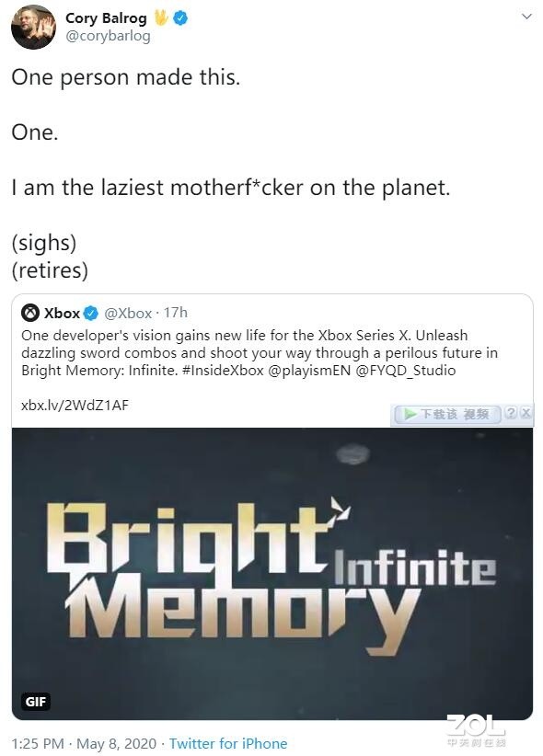This screenshot has width=543, height=756.
Task: Click the help question mark on overlay
Action: coord(511,413)
